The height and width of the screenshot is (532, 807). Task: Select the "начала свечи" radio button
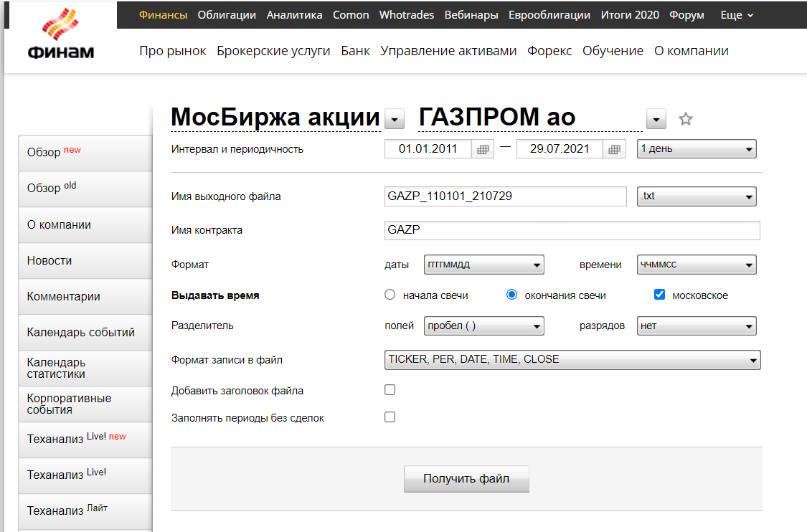[390, 294]
